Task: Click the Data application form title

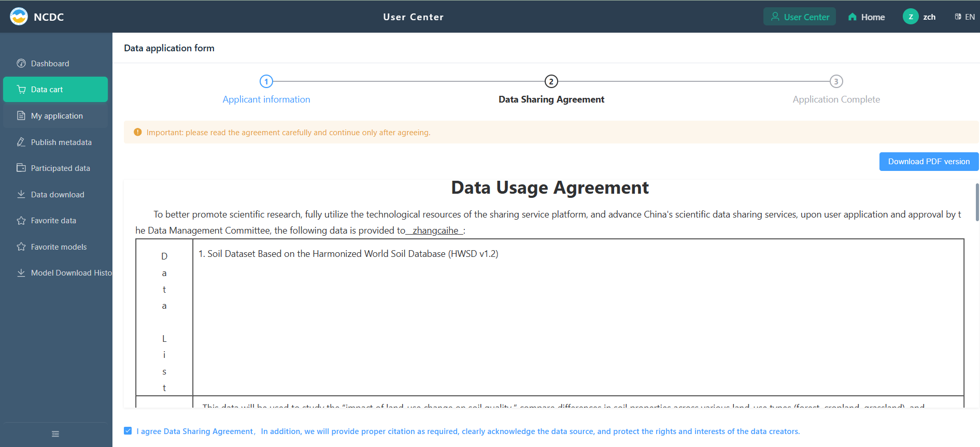Action: pos(169,48)
